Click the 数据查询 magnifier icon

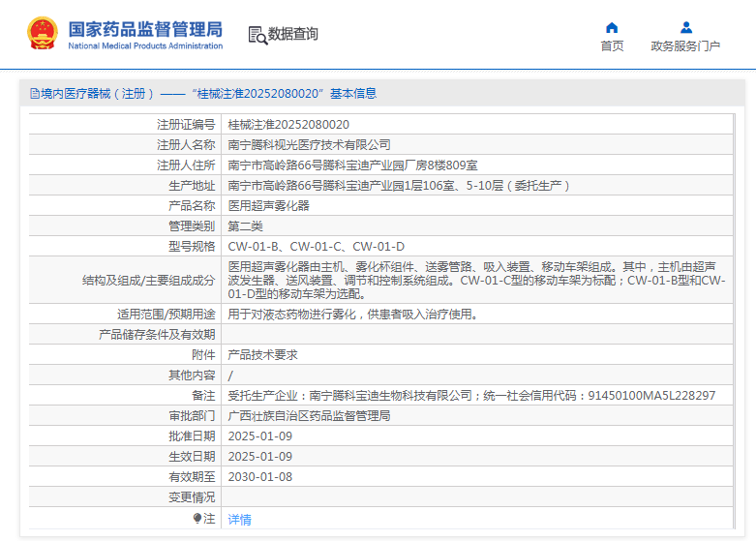coord(257,35)
